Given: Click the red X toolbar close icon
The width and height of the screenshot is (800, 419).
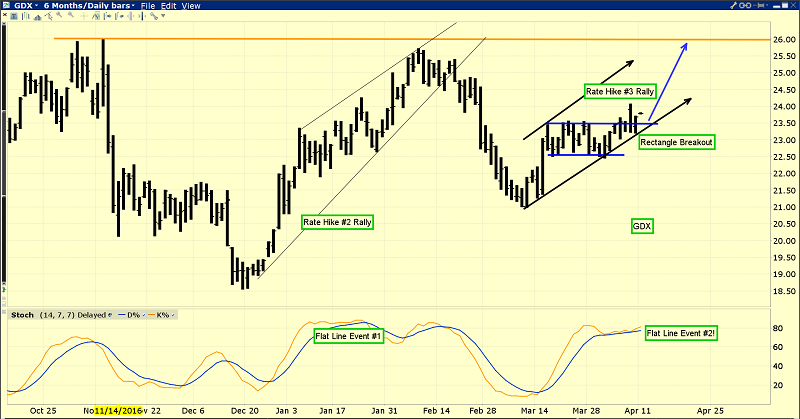Looking at the screenshot, I should click(5, 15).
